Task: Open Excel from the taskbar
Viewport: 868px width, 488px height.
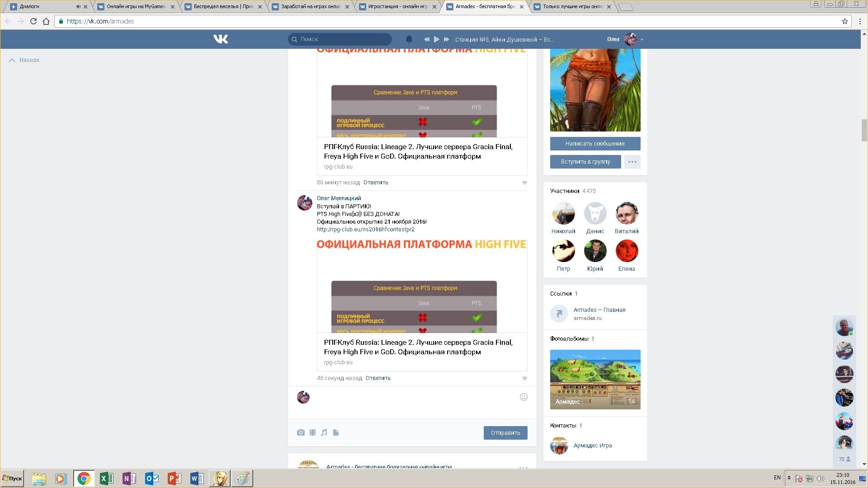Action: pyautogui.click(x=107, y=479)
